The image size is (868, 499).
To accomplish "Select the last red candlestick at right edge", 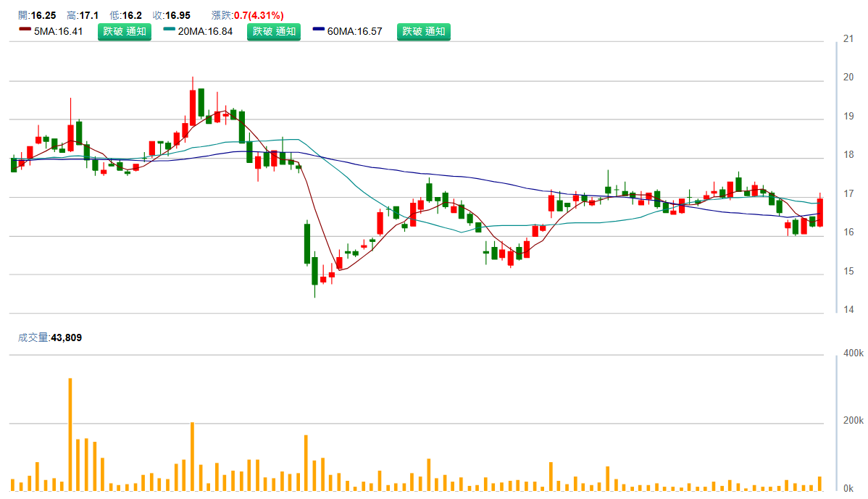I will click(x=820, y=211).
